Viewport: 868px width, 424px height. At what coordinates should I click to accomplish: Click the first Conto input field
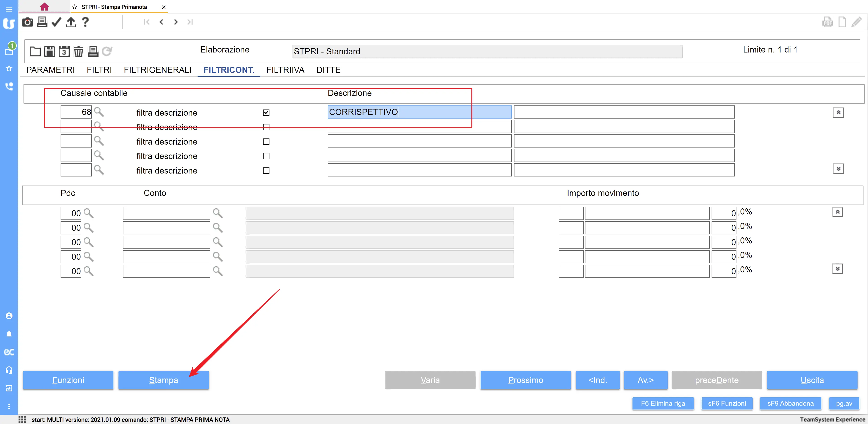pos(166,214)
